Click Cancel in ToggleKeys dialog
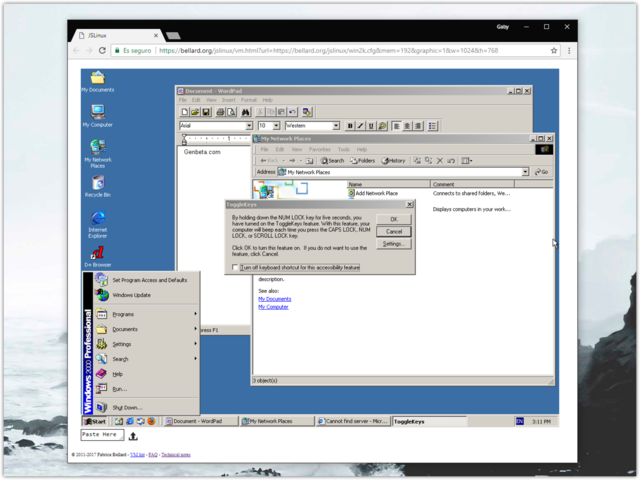The height and width of the screenshot is (480, 640). 394,232
